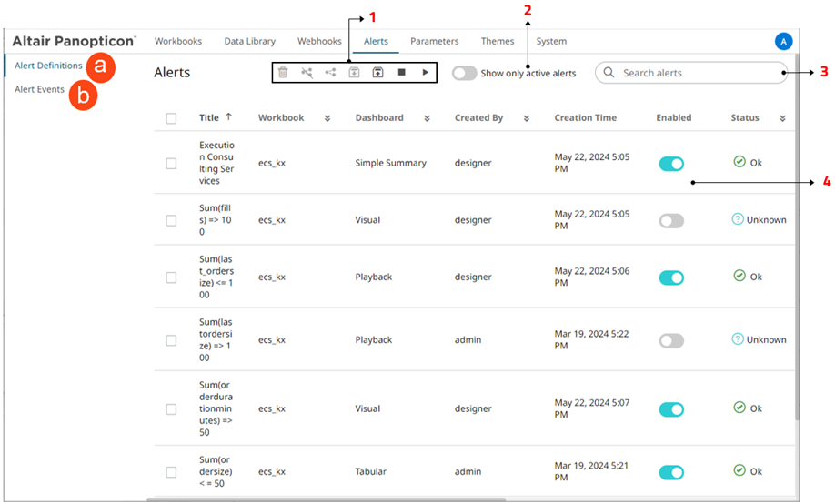
Task: Check the Sum(last_ordersize) <= 100 row checkbox
Action: tap(171, 277)
